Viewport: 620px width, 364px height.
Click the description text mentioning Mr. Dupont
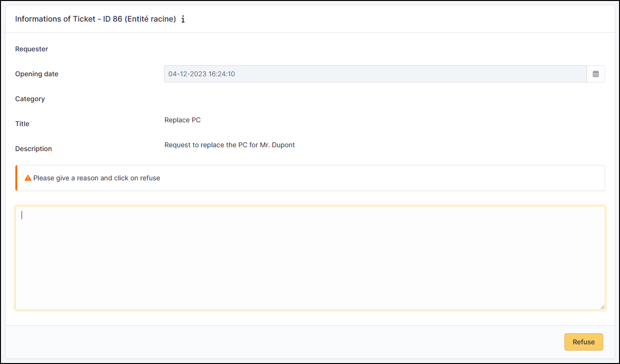(229, 145)
